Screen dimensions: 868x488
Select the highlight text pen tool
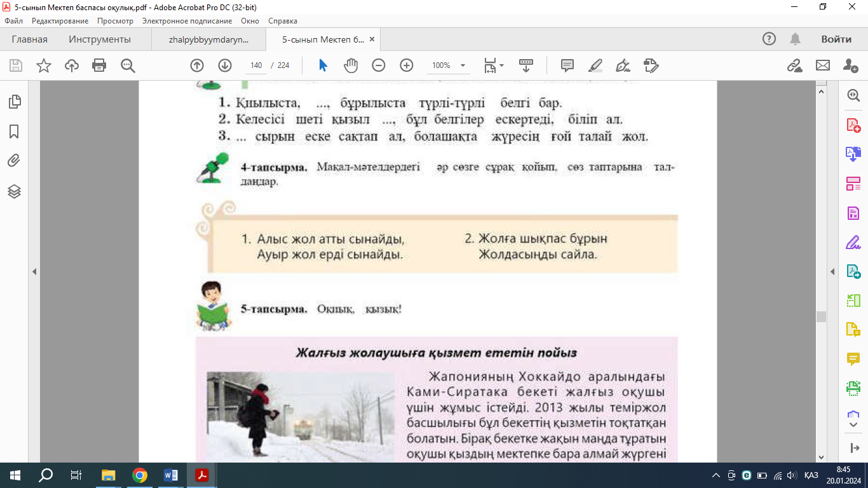pos(595,65)
